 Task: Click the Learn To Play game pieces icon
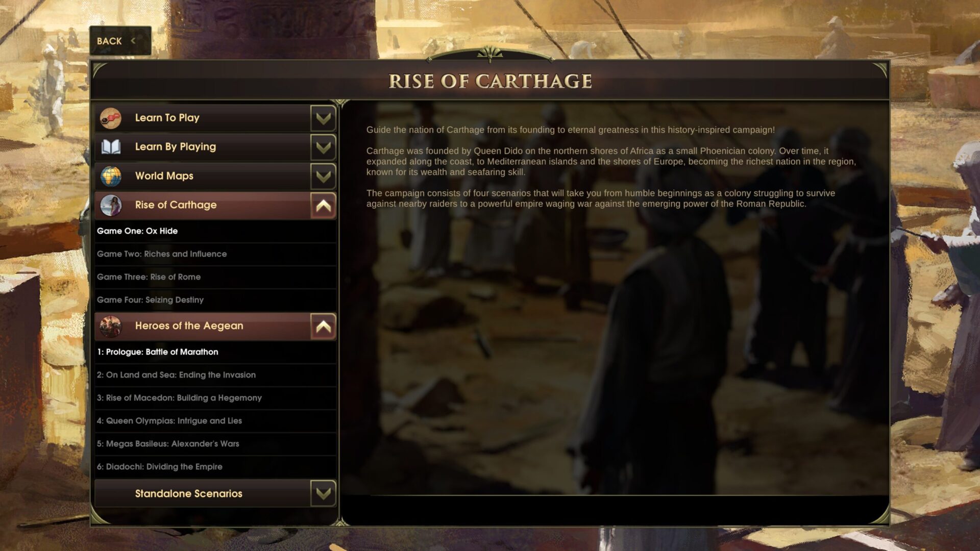111,118
